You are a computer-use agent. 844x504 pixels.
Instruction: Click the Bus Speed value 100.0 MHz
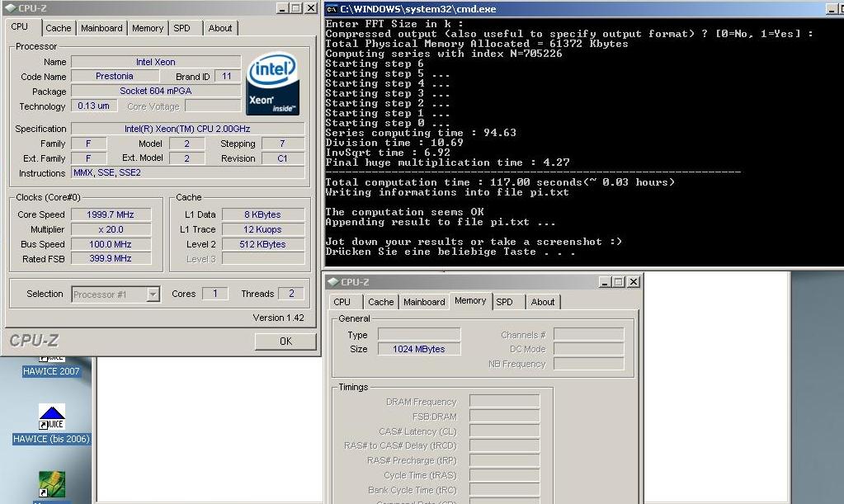[111, 244]
